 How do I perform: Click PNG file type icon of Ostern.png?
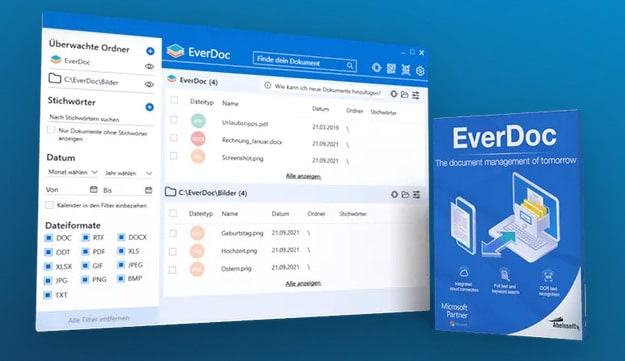click(197, 269)
